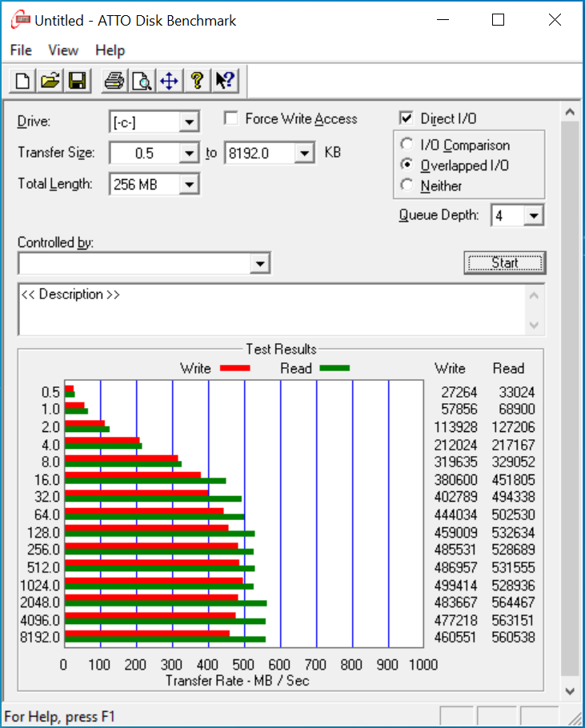Click the Transfer Rate - MB / Sec label
Image resolution: width=585 pixels, height=728 pixels.
pyautogui.click(x=237, y=681)
